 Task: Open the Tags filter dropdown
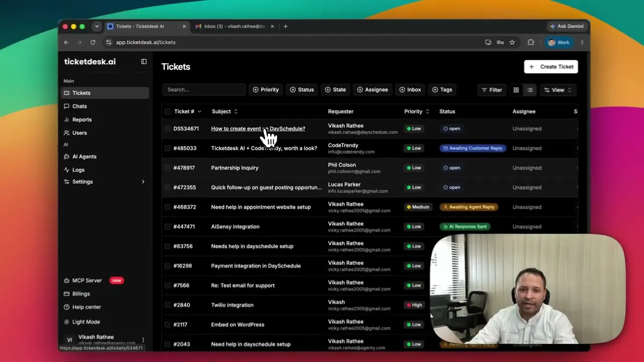pos(442,89)
